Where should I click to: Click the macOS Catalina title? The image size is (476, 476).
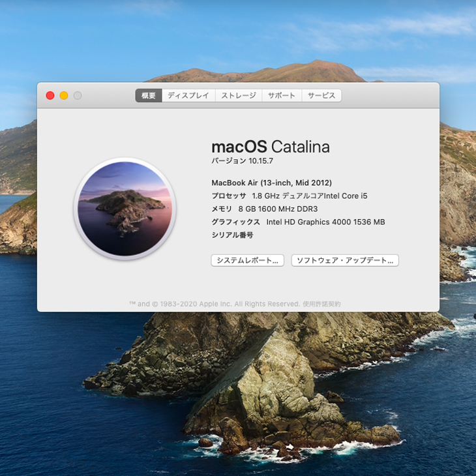pos(271,147)
